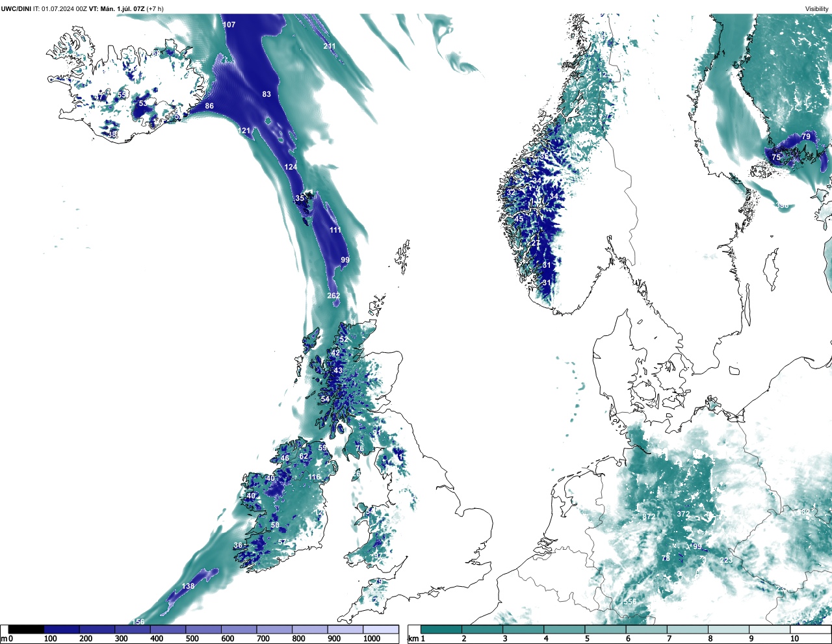Click the 'UWC/DINI' model label in header
Image resolution: width=832 pixels, height=644 pixels.
(x=16, y=8)
